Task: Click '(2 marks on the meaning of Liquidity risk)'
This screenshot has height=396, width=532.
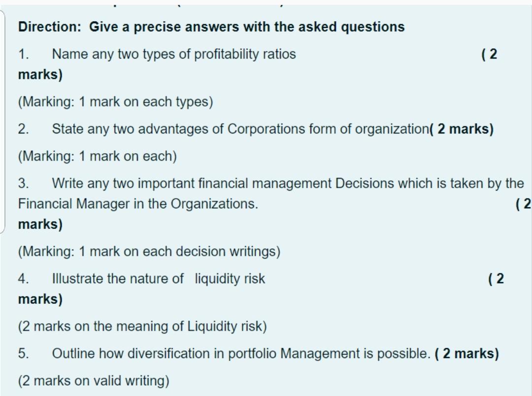Action: tap(142, 327)
